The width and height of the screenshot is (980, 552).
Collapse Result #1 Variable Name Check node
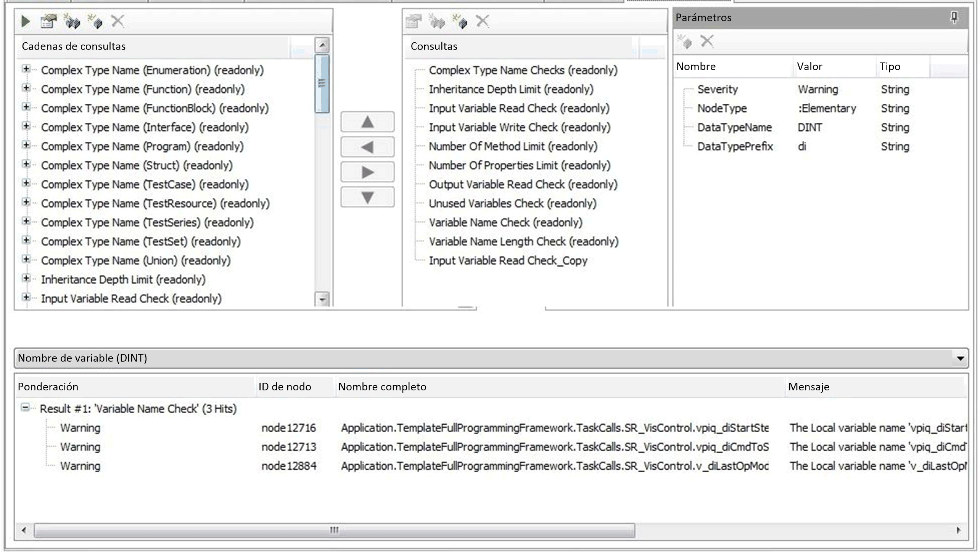25,408
